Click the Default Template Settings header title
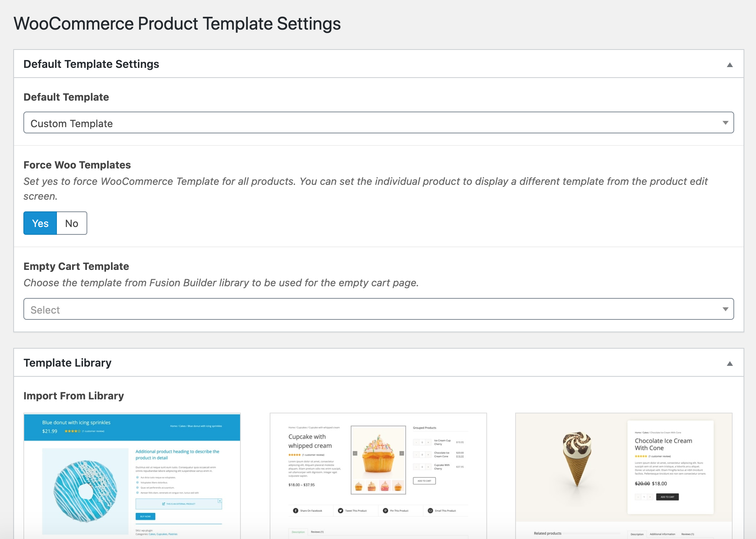 click(91, 64)
